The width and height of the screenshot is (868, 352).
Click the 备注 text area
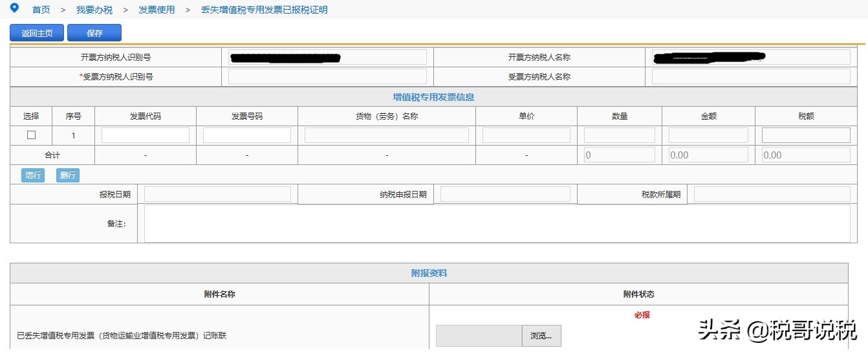tap(497, 224)
